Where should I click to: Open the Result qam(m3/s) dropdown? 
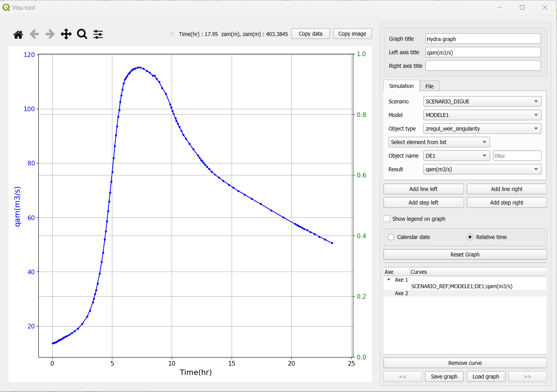482,169
